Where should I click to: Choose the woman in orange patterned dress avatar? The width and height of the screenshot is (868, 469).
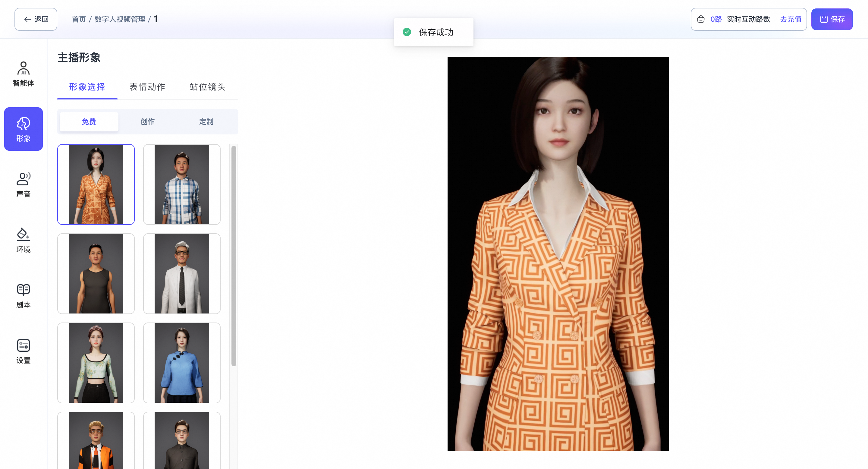(x=96, y=184)
